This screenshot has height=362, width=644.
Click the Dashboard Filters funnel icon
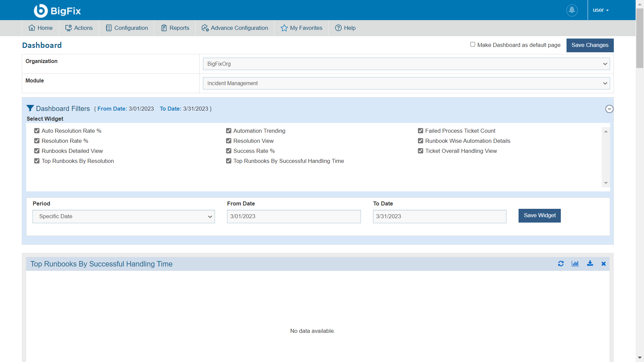tap(30, 108)
